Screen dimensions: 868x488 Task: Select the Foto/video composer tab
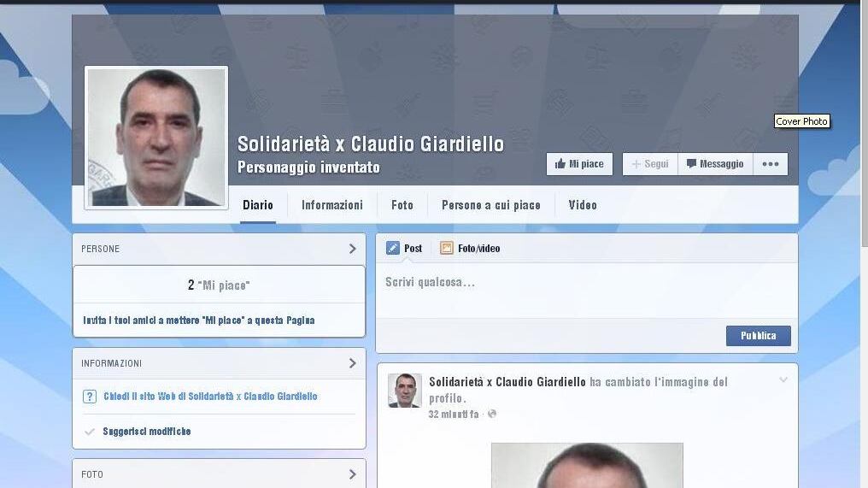click(x=470, y=248)
